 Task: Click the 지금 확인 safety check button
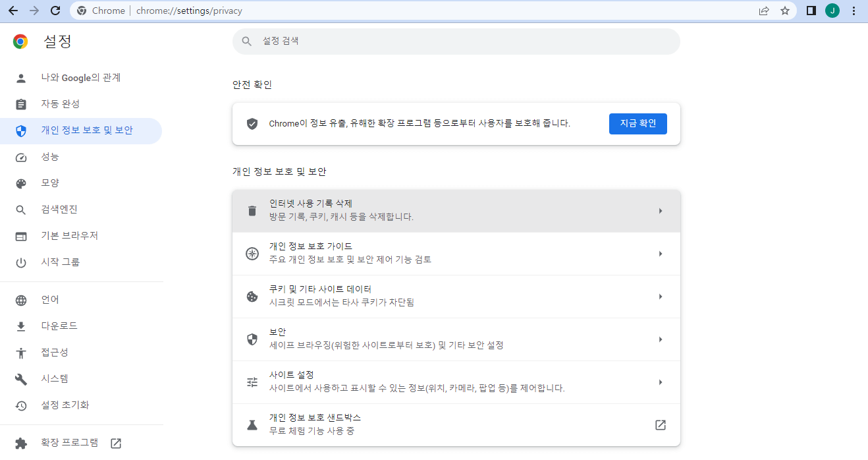tap(637, 123)
